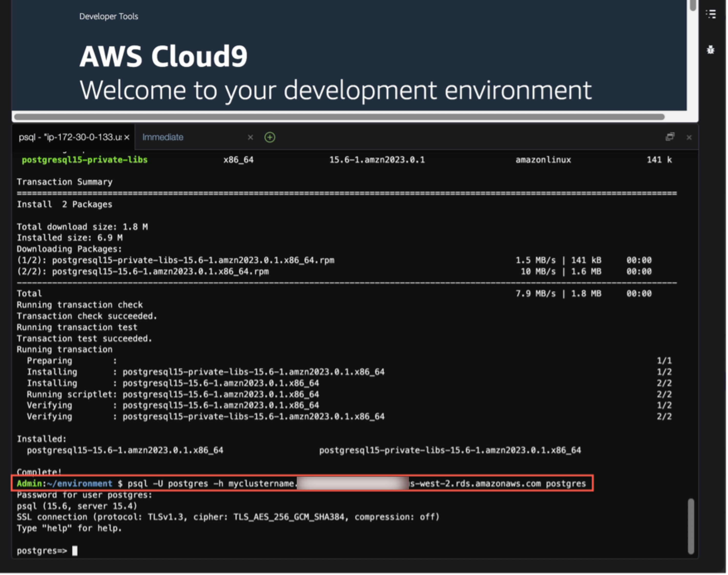
Task: Maximize the terminal pane with the restore icon
Action: (670, 137)
